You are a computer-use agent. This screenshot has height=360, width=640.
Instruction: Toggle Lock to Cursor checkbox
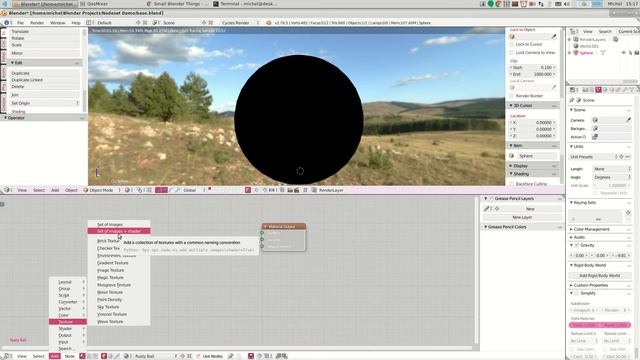[x=512, y=44]
